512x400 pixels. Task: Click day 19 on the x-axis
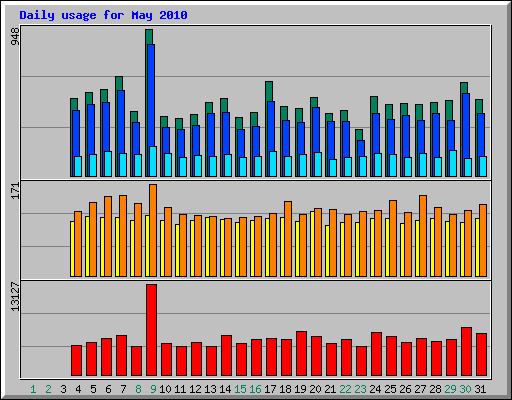300,389
